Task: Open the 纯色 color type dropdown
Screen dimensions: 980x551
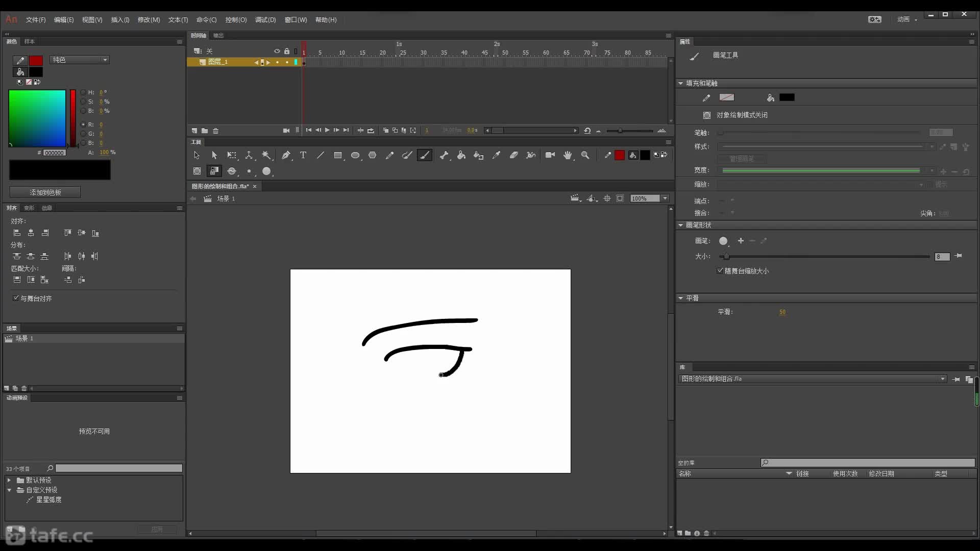Action: (x=80, y=60)
